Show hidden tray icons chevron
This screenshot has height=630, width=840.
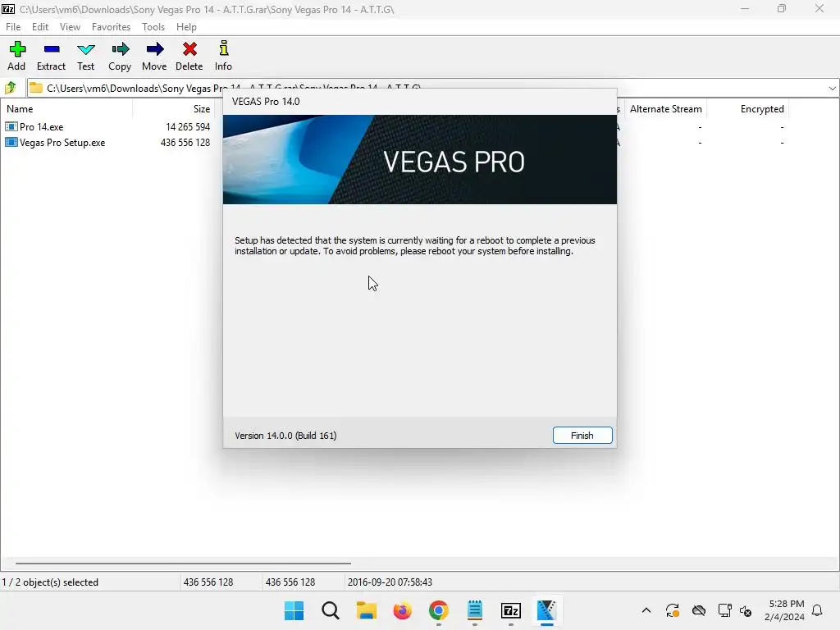(646, 610)
